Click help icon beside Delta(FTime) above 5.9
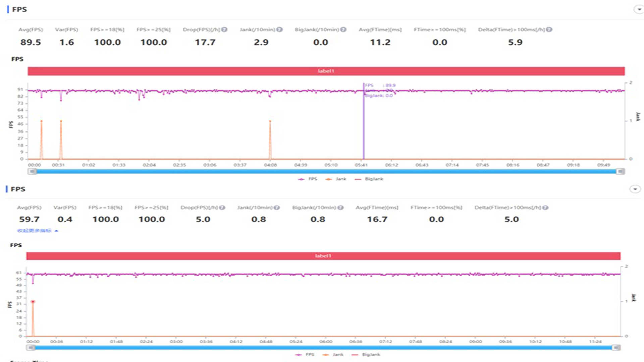This screenshot has height=362, width=644. pos(549,29)
